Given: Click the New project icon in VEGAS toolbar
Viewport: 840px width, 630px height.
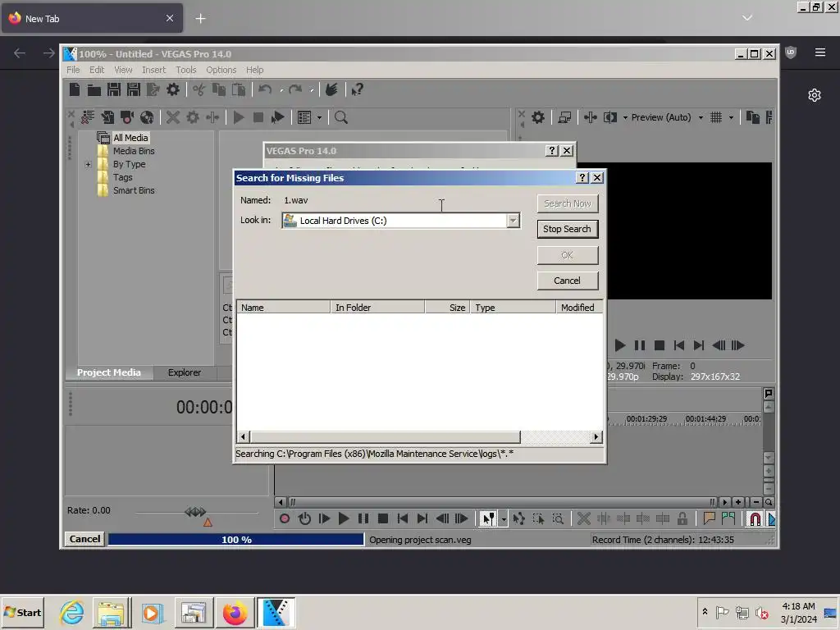Looking at the screenshot, I should click(75, 89).
